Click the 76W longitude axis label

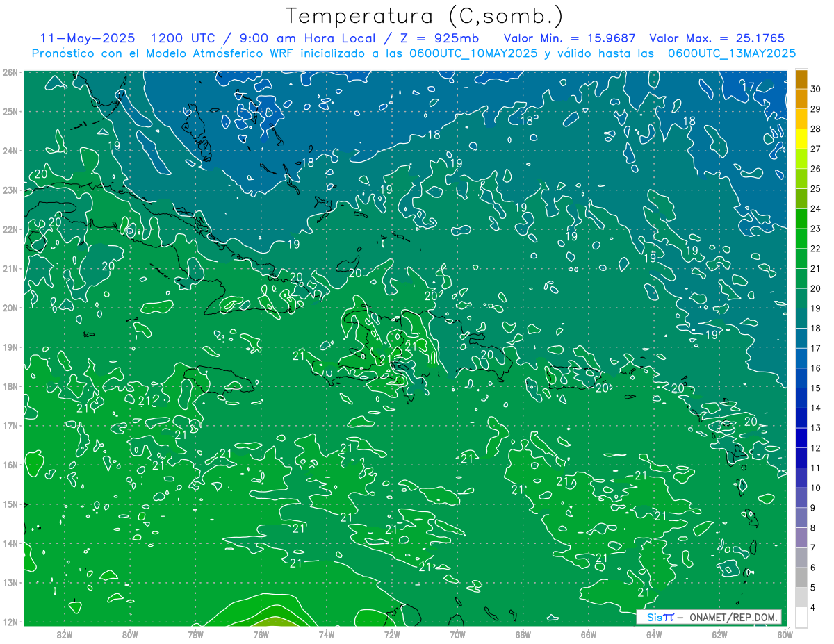261,634
